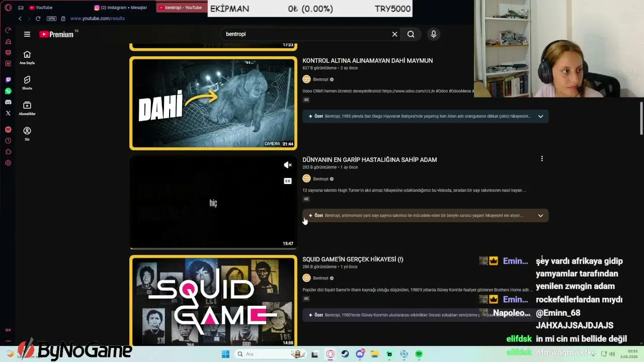Image resolution: width=644 pixels, height=362 pixels.
Task: Open Shorts in YouTube sidebar
Action: [x=27, y=82]
